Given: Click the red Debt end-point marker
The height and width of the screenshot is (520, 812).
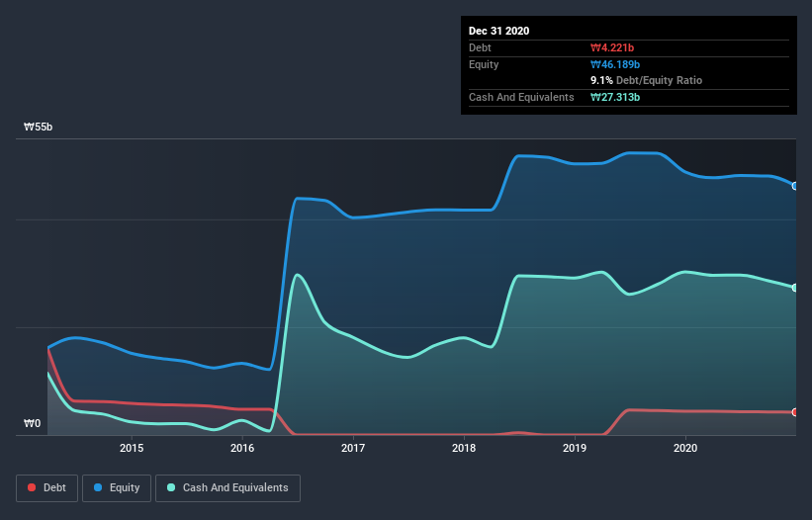Looking at the screenshot, I should 795,412.
